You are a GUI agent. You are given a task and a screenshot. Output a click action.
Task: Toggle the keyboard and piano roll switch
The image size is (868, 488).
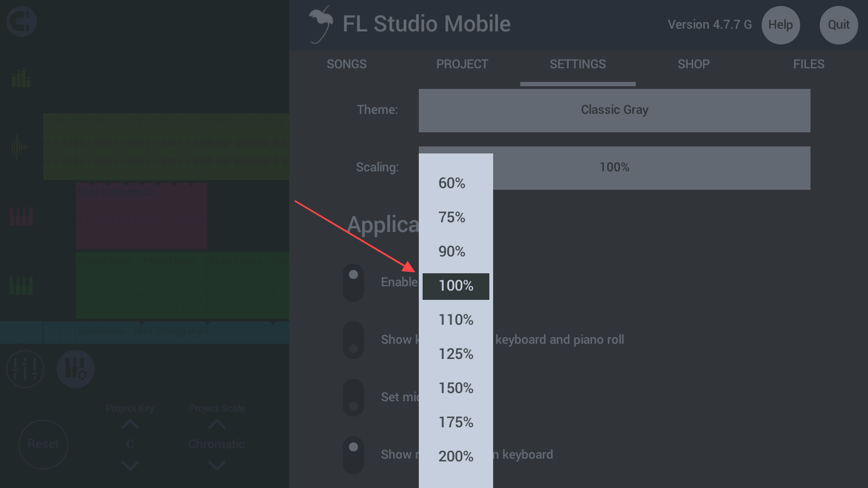353,340
